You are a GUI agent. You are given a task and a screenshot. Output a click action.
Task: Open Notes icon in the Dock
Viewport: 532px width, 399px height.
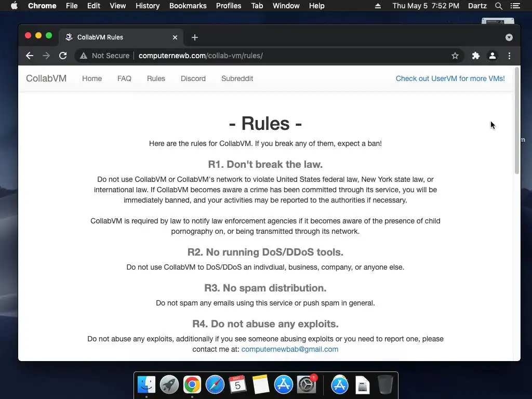[x=261, y=384]
